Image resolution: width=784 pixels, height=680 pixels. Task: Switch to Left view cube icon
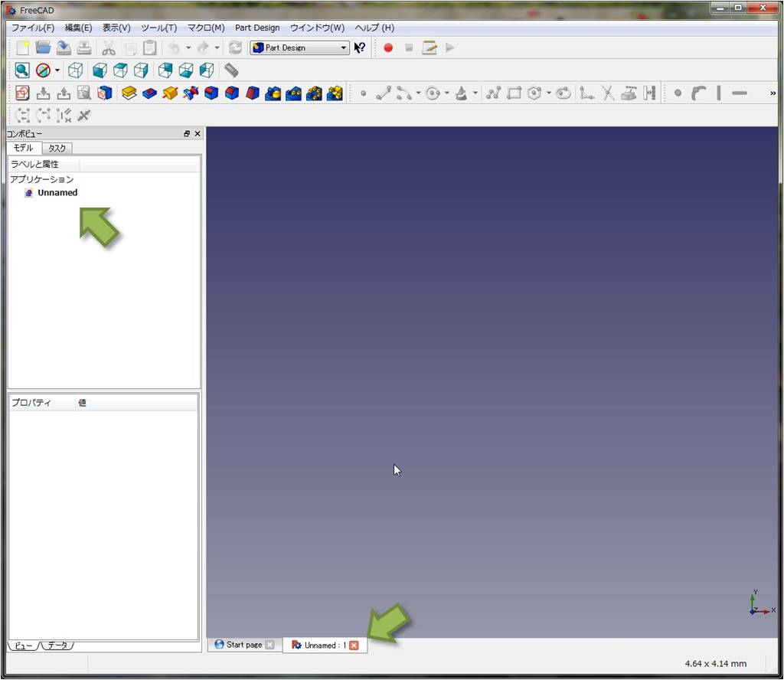[x=207, y=70]
